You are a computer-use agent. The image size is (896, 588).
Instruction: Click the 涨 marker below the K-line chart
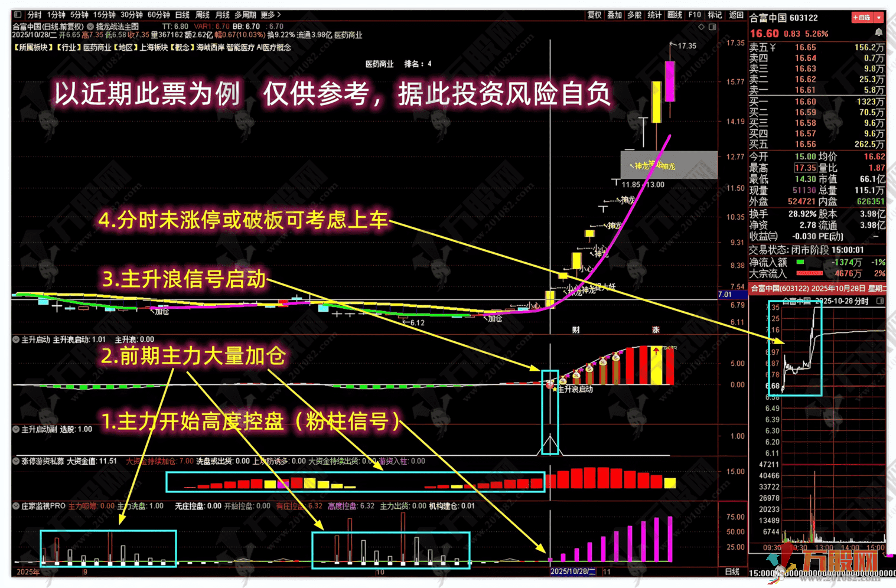pyautogui.click(x=656, y=329)
